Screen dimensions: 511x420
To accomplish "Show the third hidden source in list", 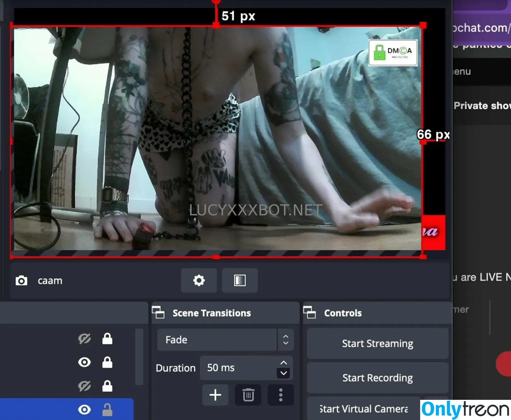I will pyautogui.click(x=84, y=386).
